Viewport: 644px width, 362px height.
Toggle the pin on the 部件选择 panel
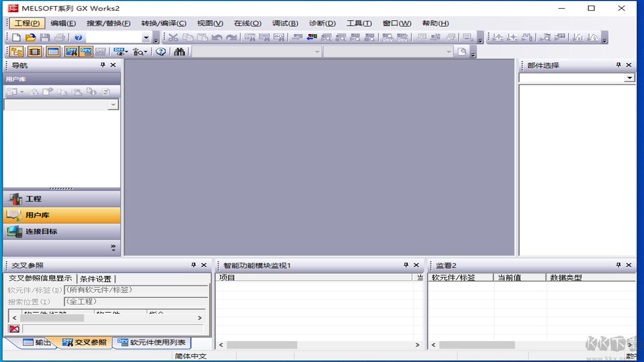click(618, 65)
